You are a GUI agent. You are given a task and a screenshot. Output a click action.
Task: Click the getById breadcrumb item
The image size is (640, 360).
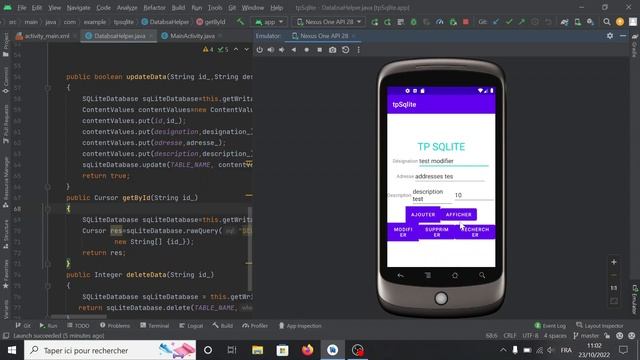coord(211,22)
